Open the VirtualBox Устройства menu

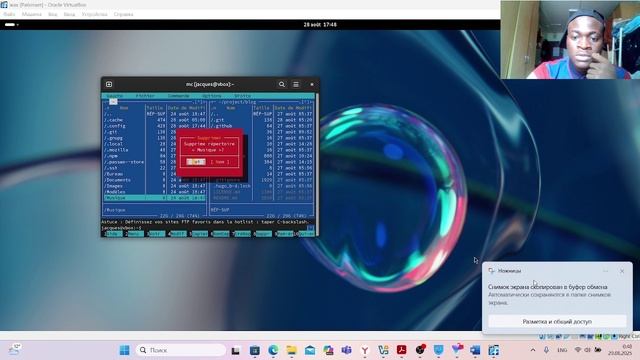(x=94, y=14)
